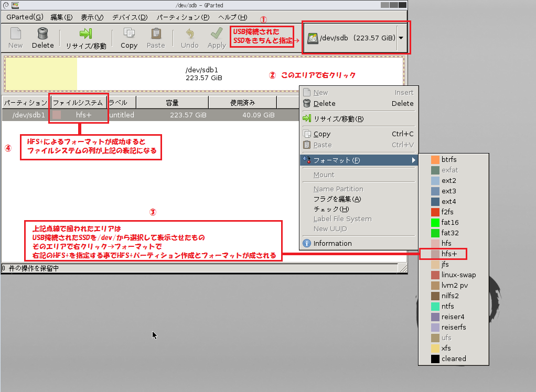Open the /dev/sdb device dropdown arrow
Viewport: 536px width, 392px height.
[x=401, y=38]
